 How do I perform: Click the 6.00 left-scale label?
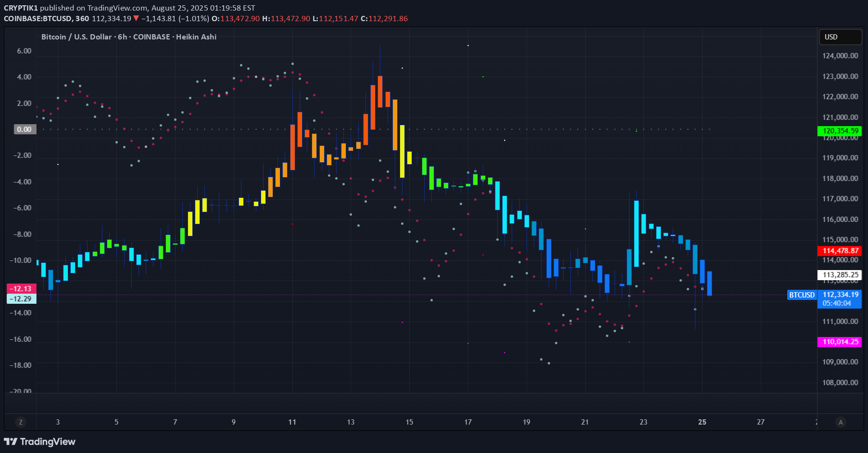(x=24, y=51)
